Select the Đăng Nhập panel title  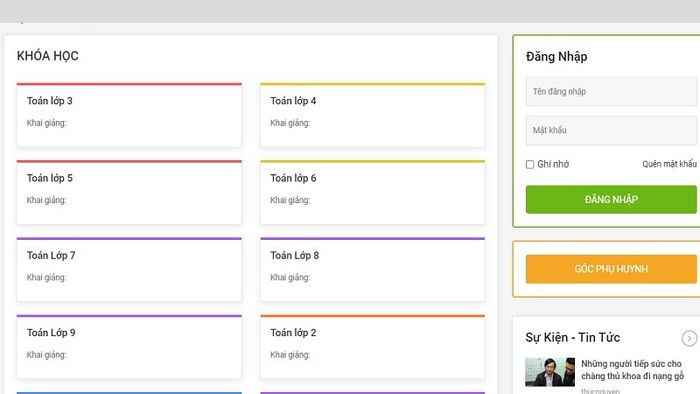(557, 57)
